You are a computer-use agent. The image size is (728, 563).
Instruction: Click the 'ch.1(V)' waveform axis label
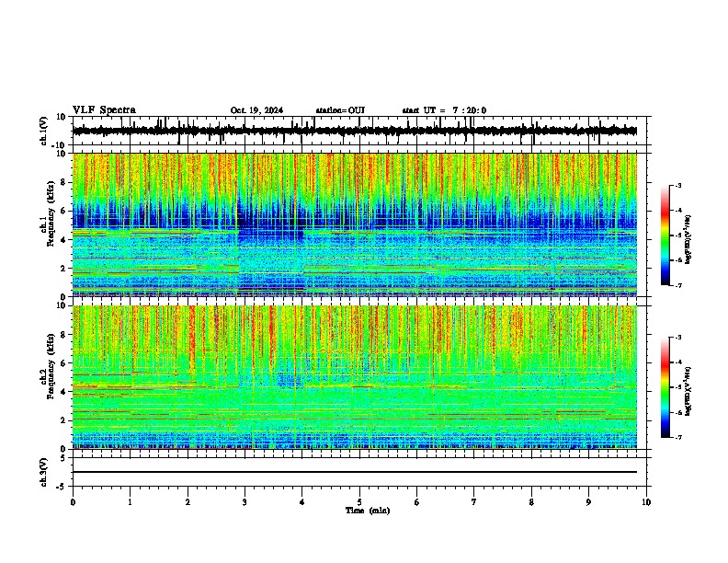click(43, 131)
